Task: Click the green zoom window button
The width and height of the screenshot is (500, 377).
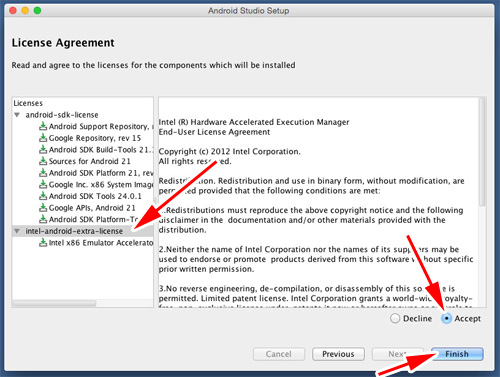Action: (x=37, y=10)
